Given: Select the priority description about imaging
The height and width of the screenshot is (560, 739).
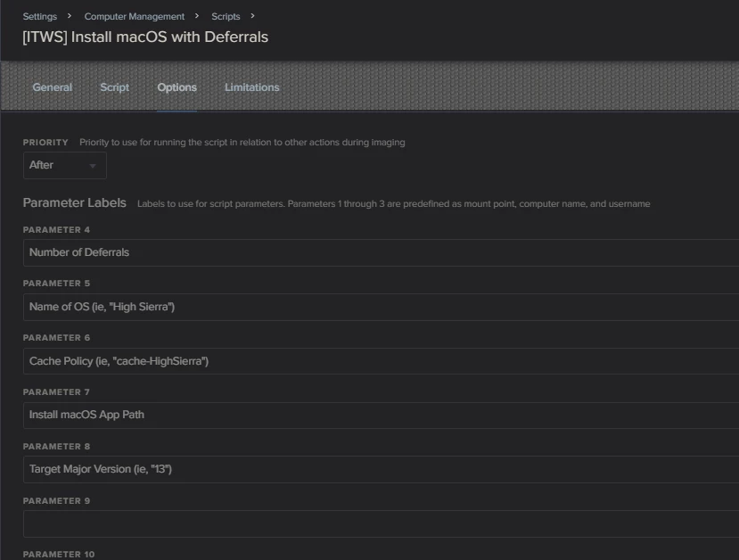Looking at the screenshot, I should coord(242,143).
